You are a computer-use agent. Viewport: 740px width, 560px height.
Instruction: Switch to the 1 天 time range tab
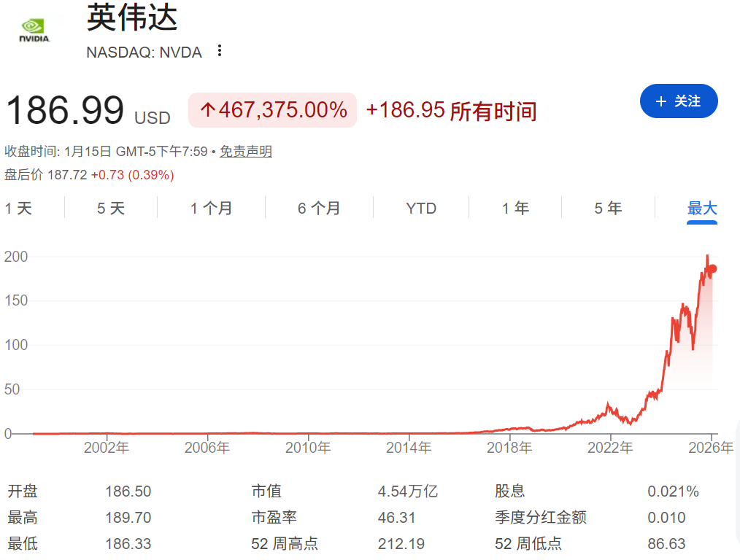click(19, 208)
